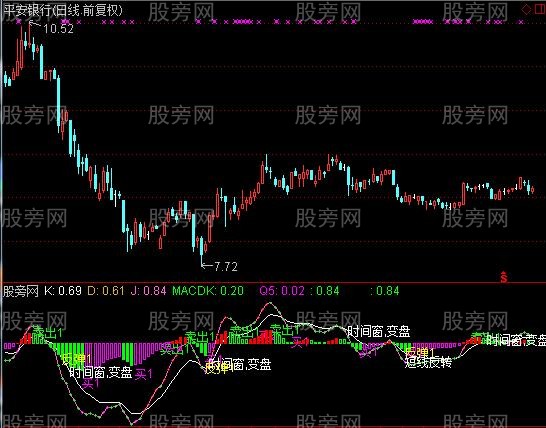Click the diamond icon at the chart's corner
The image size is (546, 428).
click(526, 10)
